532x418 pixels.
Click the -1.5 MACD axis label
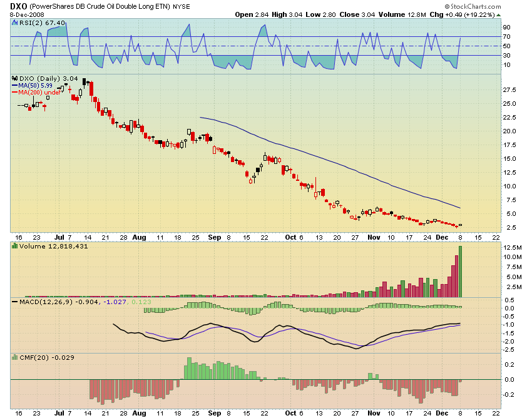pos(509,333)
